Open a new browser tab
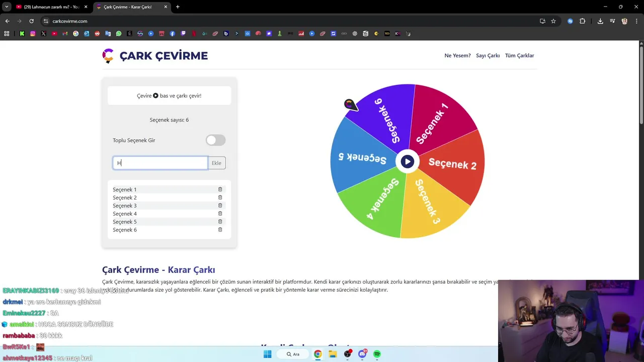Image resolution: width=644 pixels, height=362 pixels. [x=178, y=7]
